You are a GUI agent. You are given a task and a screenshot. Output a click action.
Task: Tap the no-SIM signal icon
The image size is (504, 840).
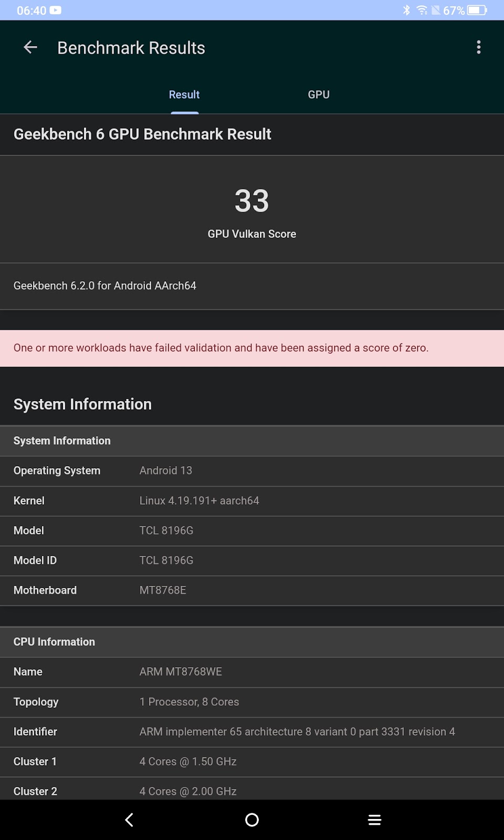436,10
